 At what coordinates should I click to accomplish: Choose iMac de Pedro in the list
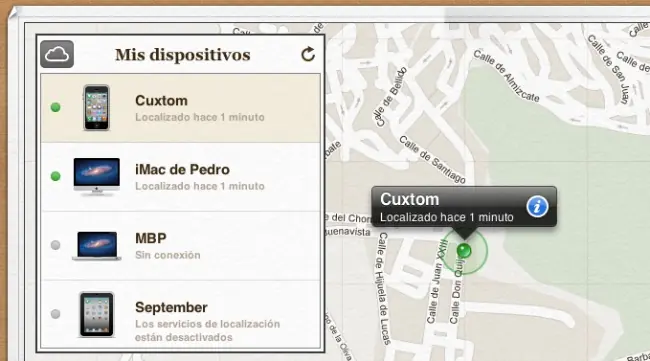181,177
